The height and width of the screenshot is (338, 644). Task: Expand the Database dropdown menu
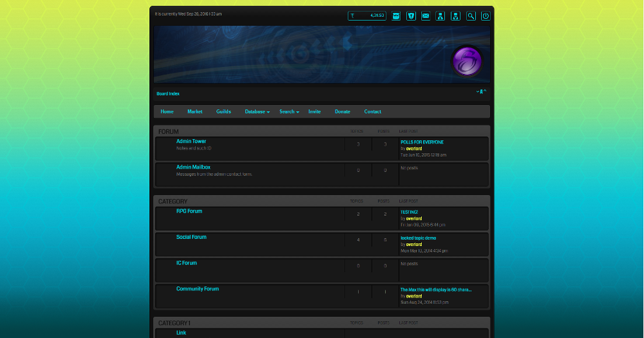pos(257,111)
